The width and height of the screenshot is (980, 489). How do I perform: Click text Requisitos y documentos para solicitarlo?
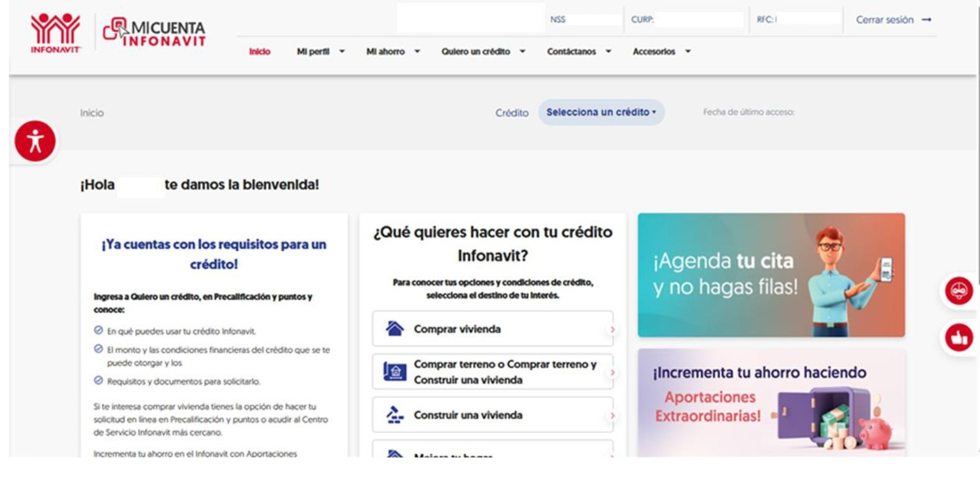[x=184, y=382]
